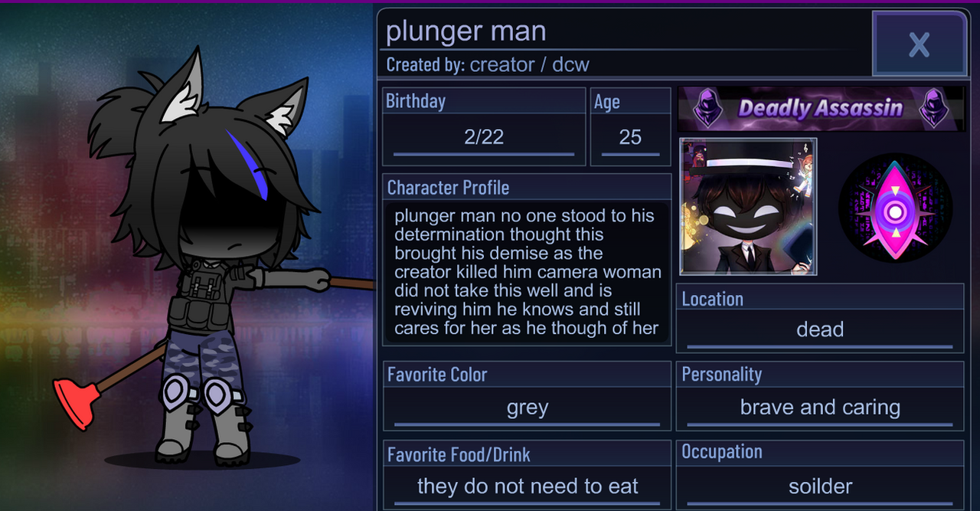Change the Age field value 25
The width and height of the screenshot is (980, 511).
point(630,138)
